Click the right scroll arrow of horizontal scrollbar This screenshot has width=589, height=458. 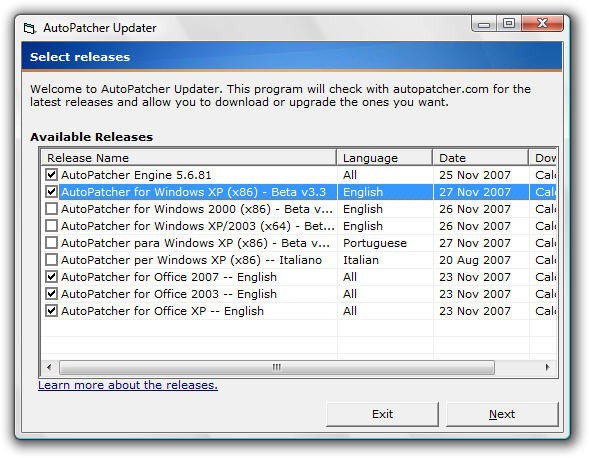click(548, 367)
